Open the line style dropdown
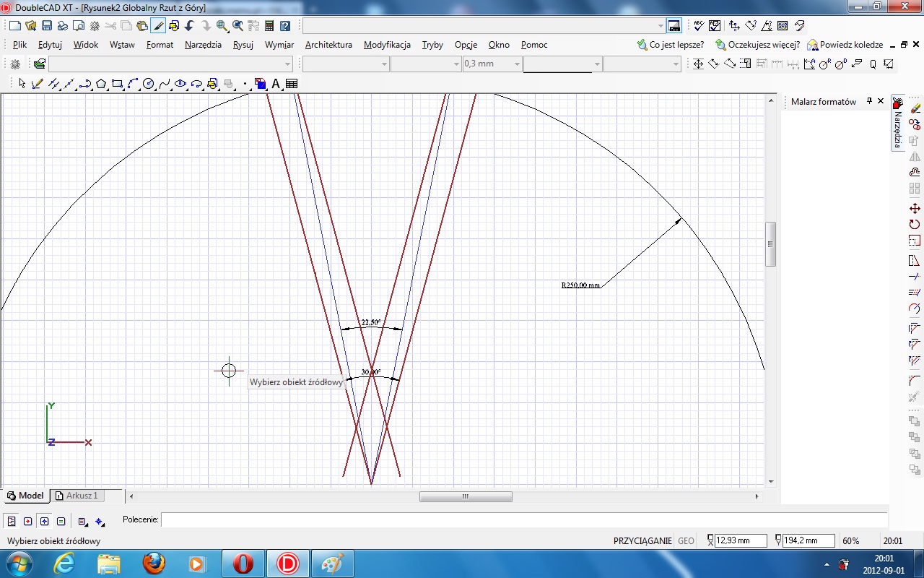This screenshot has width=924, height=578. 597,64
